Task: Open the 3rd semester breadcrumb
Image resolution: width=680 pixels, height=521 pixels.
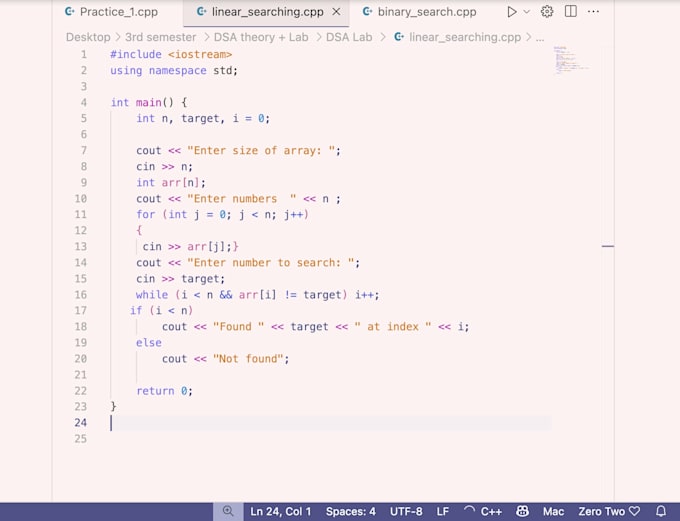Action: [160, 37]
